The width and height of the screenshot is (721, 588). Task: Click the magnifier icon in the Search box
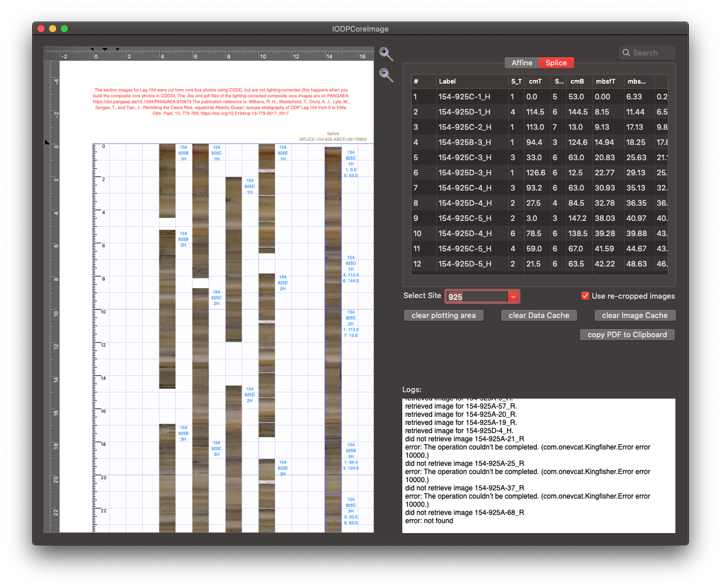tap(626, 53)
